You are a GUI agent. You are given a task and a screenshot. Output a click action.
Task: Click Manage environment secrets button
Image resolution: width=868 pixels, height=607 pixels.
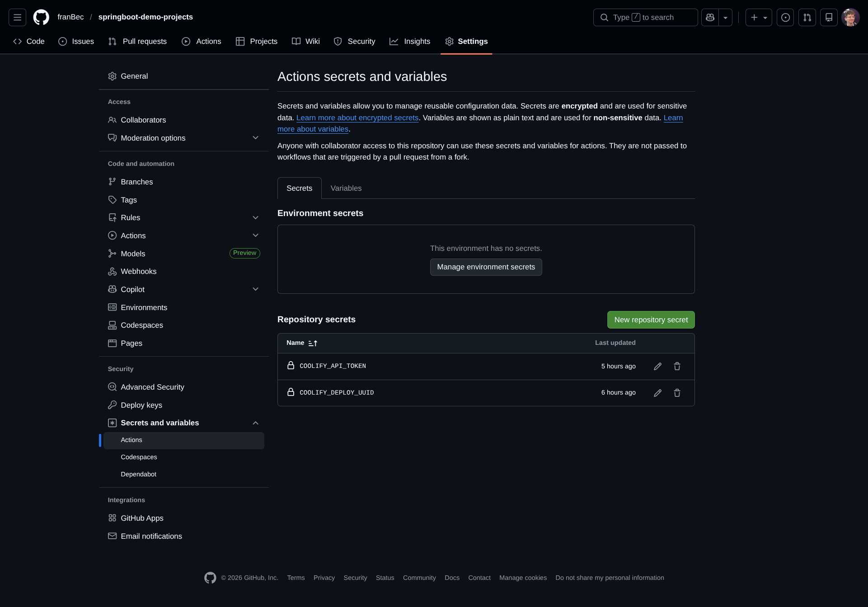[x=486, y=267]
